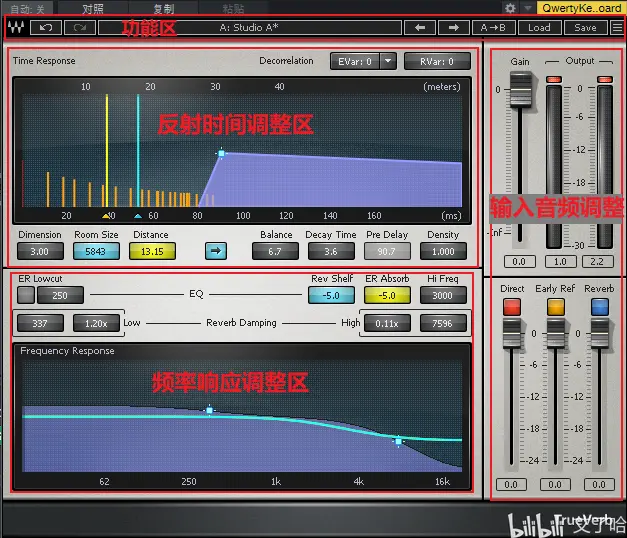The image size is (627, 538).
Task: Load the previous preset with left arrow
Action: click(x=420, y=28)
